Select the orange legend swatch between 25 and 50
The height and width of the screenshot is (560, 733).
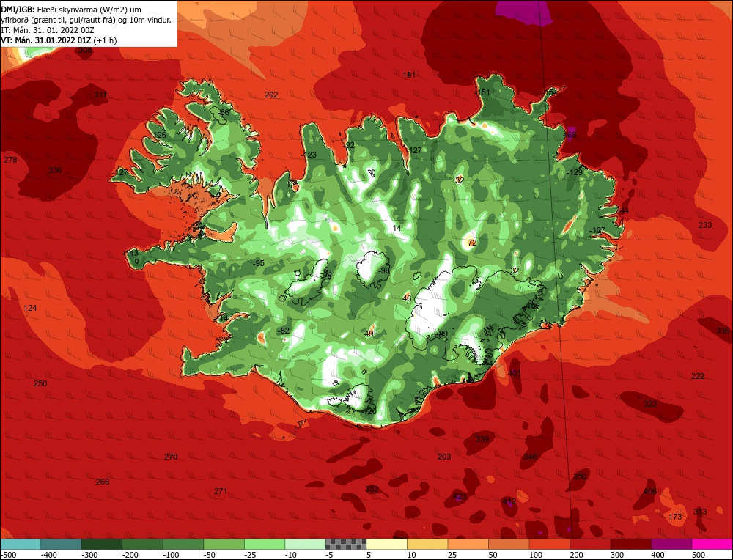[468, 545]
